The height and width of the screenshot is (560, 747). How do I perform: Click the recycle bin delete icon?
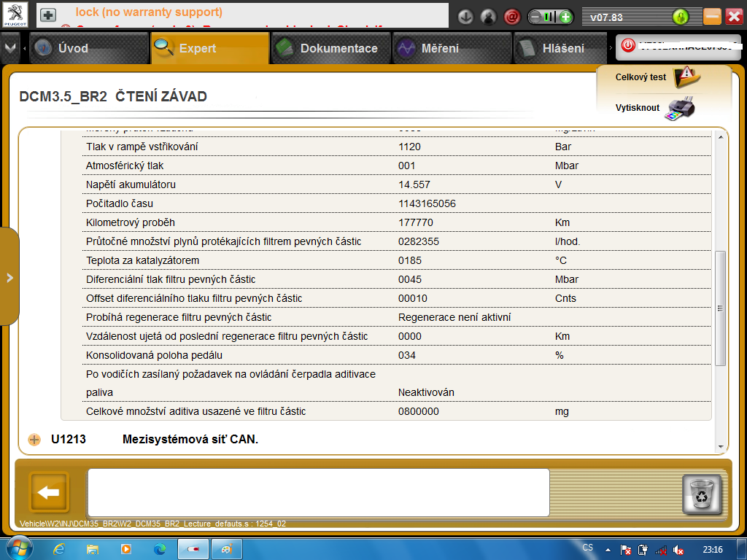pos(702,494)
